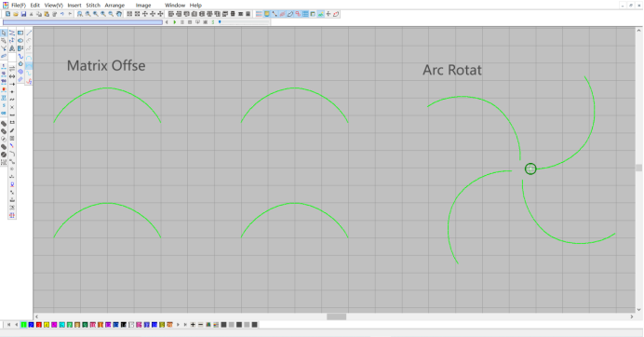Select the blue color 2 swatch
The width and height of the screenshot is (644, 337).
32,325
